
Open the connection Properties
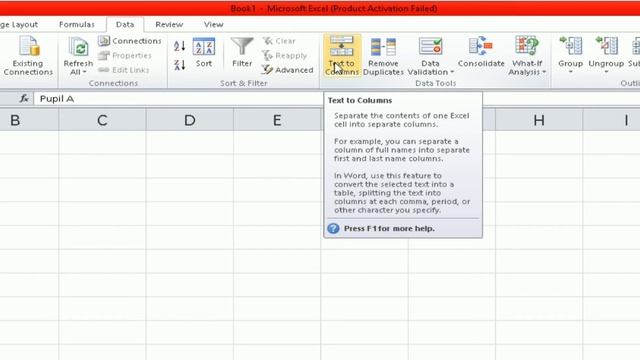pos(125,56)
